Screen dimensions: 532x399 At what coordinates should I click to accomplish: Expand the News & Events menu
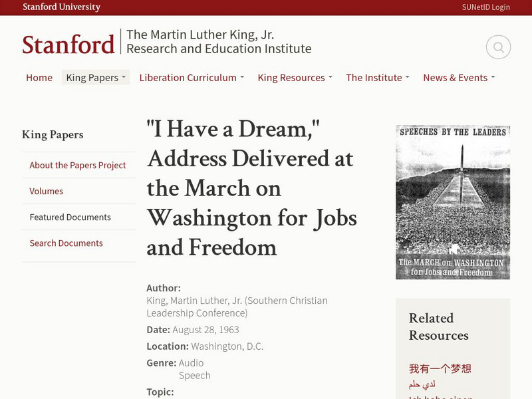[x=459, y=78]
